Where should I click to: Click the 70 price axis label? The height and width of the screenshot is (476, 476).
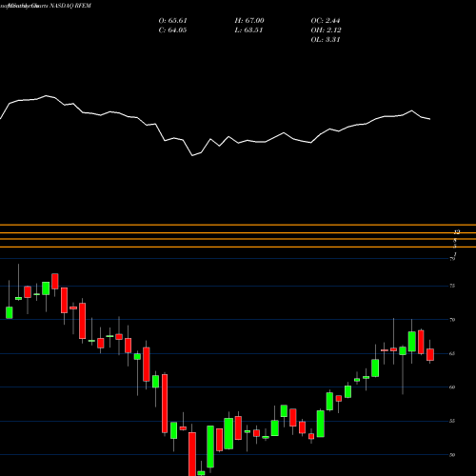coord(452,320)
